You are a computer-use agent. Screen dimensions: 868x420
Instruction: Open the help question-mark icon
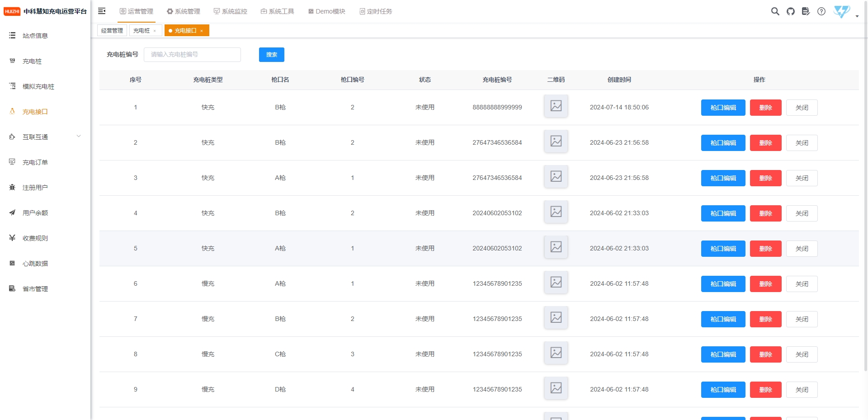coord(821,11)
